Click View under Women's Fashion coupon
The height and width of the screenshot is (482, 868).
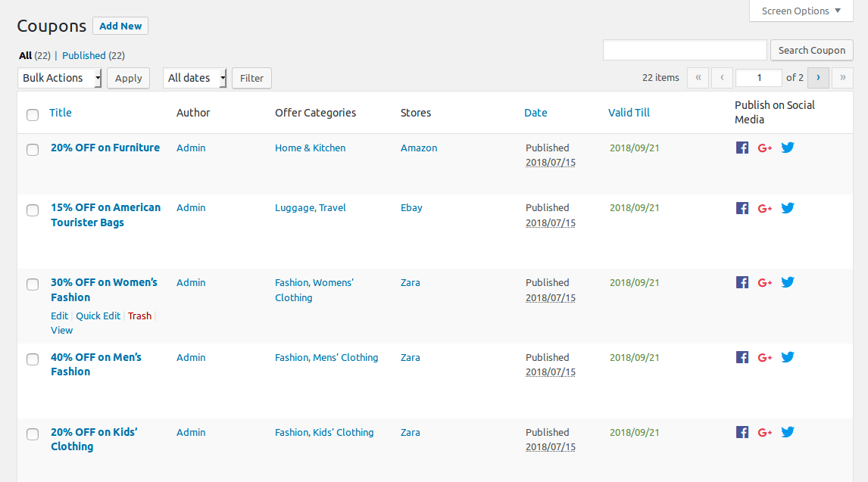tap(61, 330)
